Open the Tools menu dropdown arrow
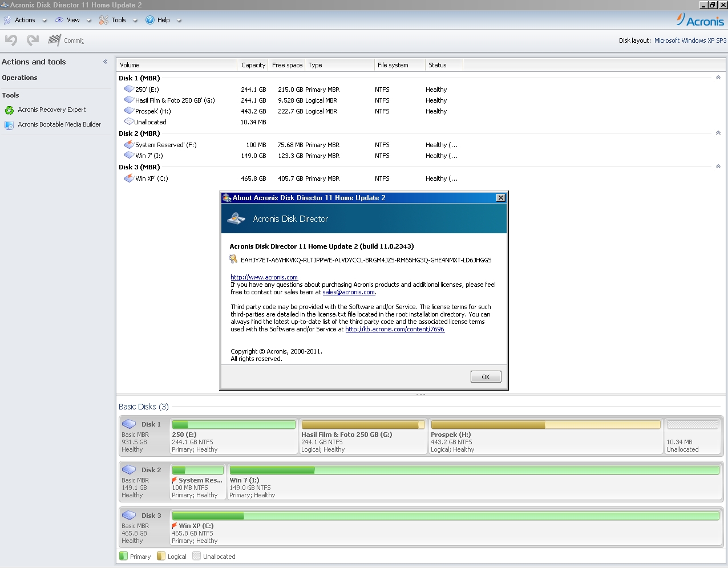This screenshot has width=728, height=568. click(x=135, y=21)
